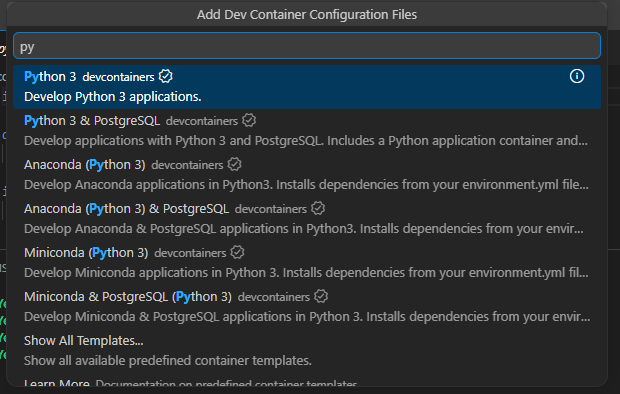Click verified badge on Miniconda & PostgreSQL row
The height and width of the screenshot is (394, 620).
[321, 296]
